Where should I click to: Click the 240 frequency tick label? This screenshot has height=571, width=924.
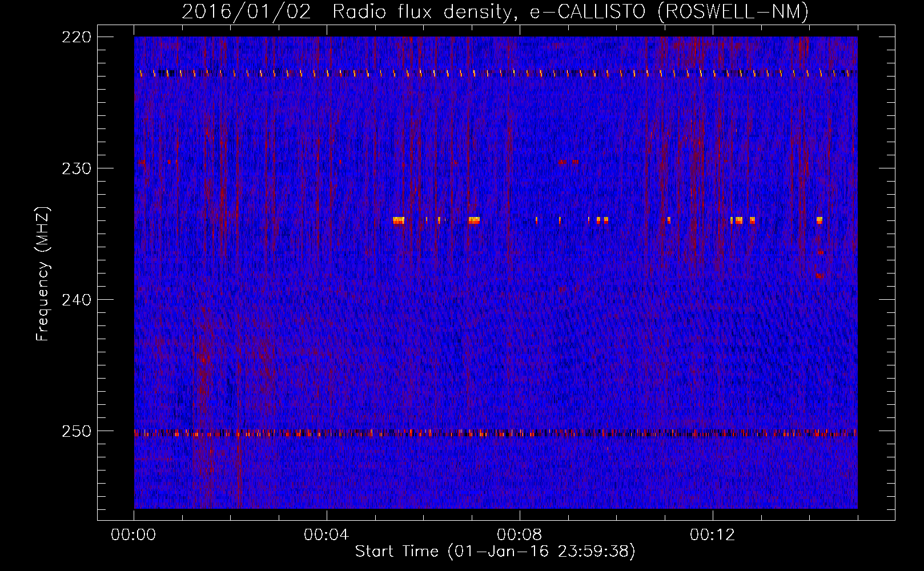pos(76,300)
